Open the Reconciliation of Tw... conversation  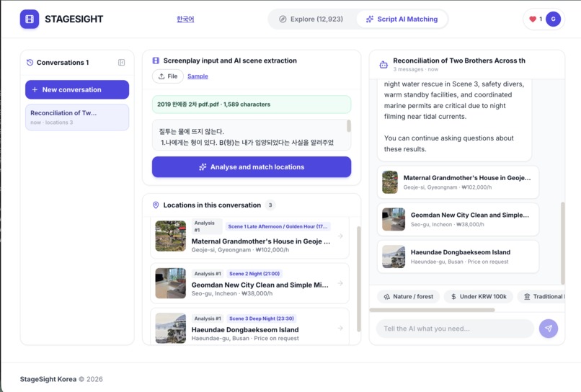(x=77, y=117)
